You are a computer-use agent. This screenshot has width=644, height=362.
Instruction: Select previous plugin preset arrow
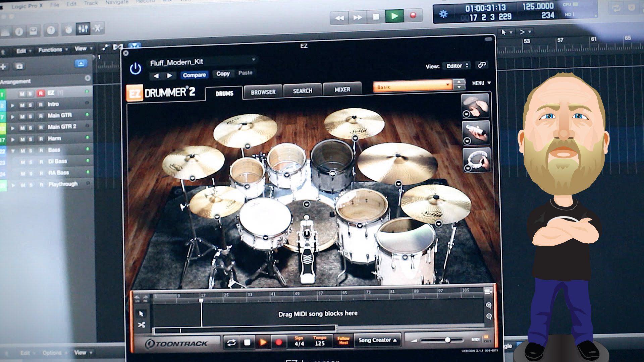156,76
